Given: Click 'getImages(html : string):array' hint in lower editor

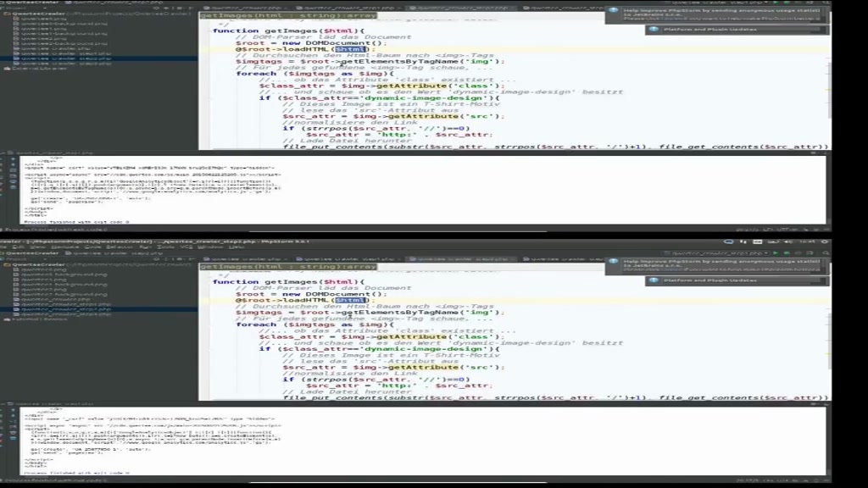Looking at the screenshot, I should click(288, 267).
